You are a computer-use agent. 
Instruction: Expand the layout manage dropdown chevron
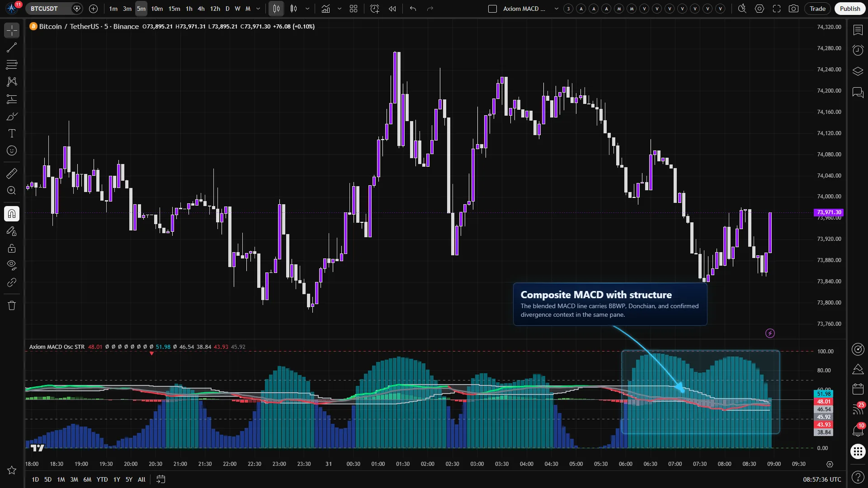(556, 9)
